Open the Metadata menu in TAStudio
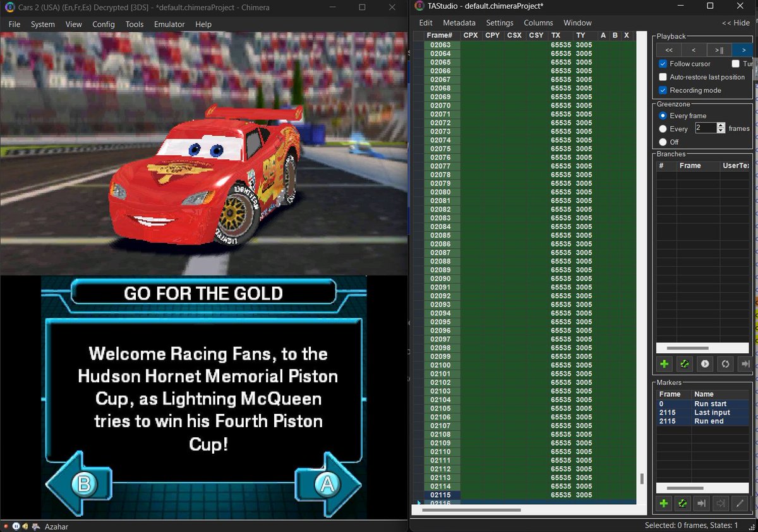Screen dimensions: 758x532 pos(459,23)
